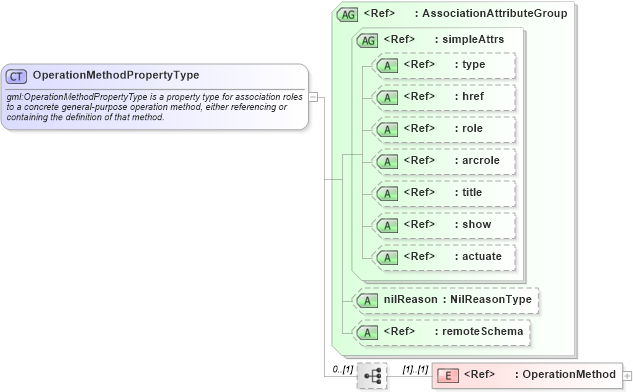Expand the OperationMethod element

pos(627,376)
